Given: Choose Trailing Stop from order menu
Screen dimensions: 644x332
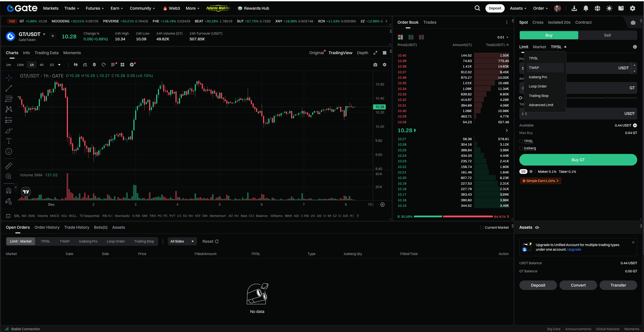Looking at the screenshot, I should tap(538, 96).
